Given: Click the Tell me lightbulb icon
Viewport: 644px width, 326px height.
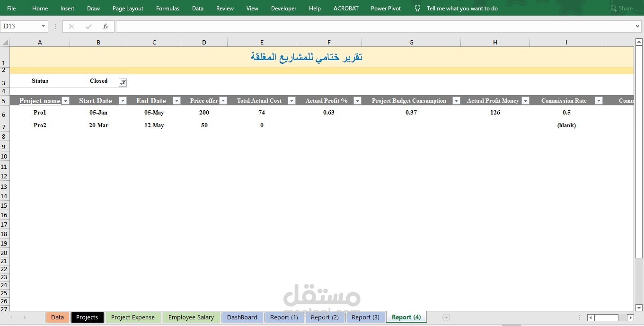Looking at the screenshot, I should pyautogui.click(x=417, y=9).
